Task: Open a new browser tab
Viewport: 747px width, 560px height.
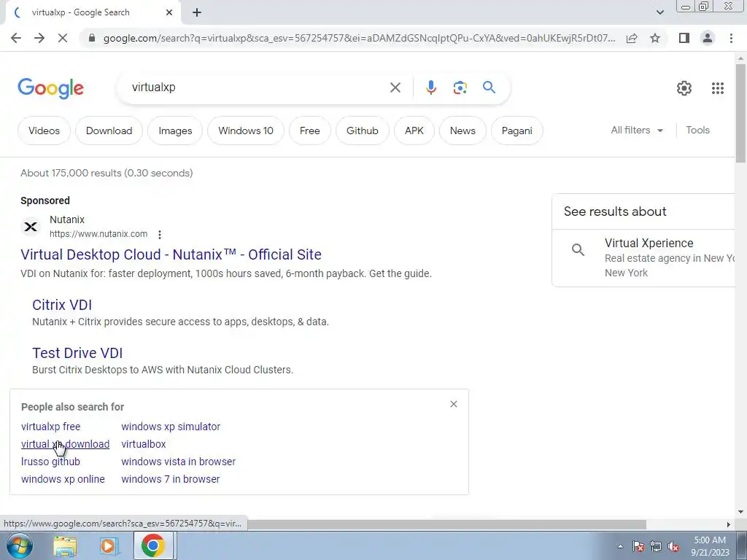Action: point(197,13)
